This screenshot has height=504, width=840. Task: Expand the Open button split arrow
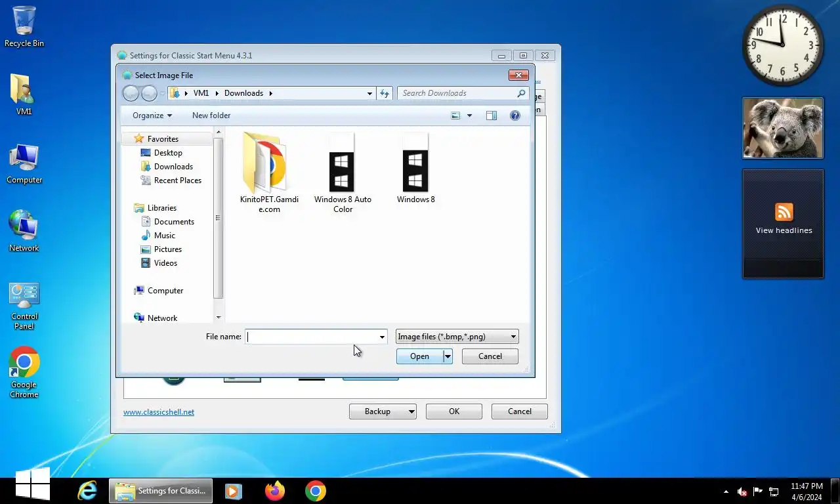pos(448,356)
